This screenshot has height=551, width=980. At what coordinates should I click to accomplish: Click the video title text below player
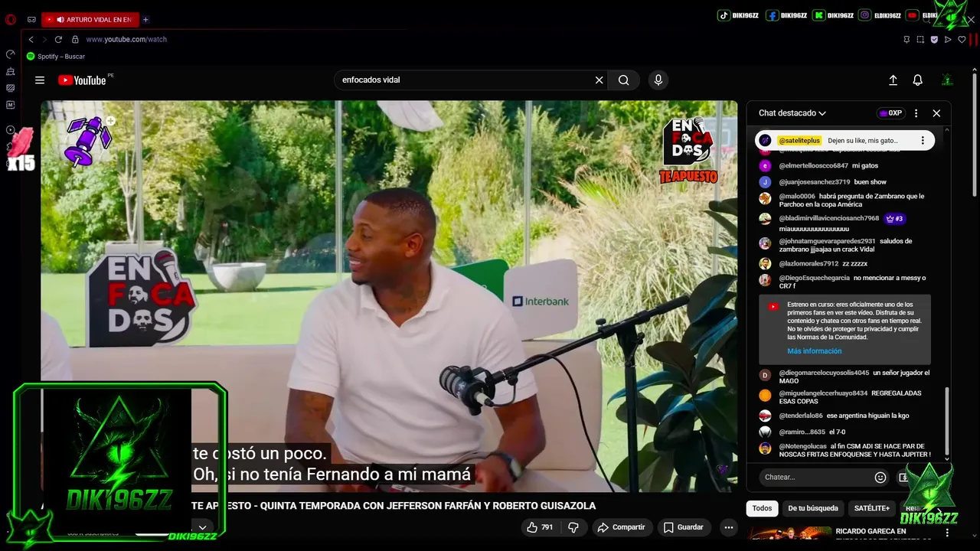pyautogui.click(x=394, y=506)
